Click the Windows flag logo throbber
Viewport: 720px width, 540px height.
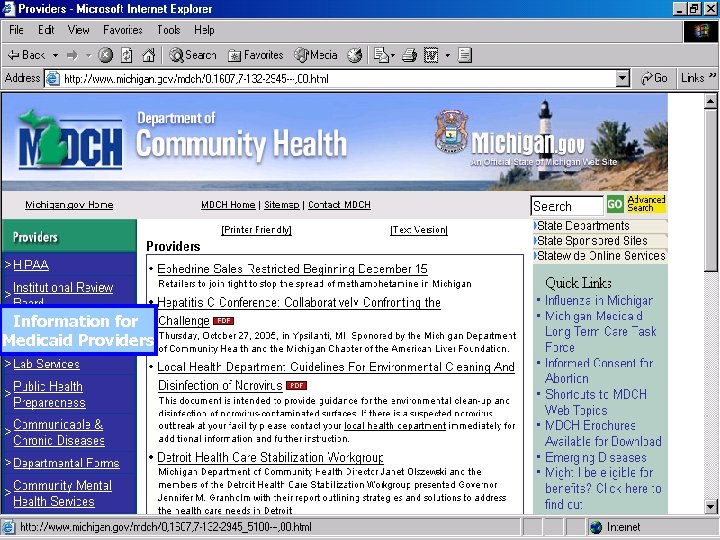(701, 32)
